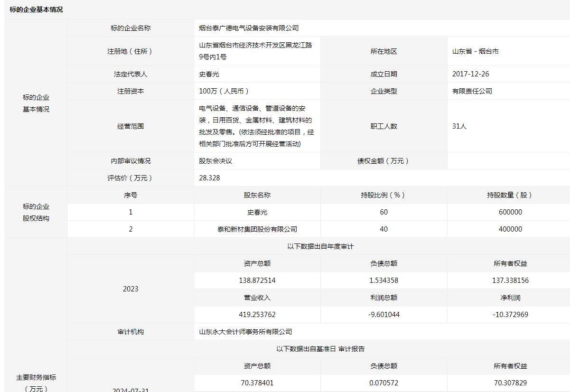
Task: Select the value 有限责任公司
Action: pyautogui.click(x=472, y=91)
